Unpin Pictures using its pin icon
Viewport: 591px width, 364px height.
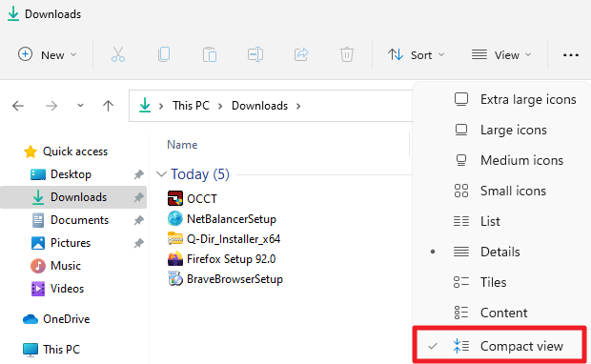pyautogui.click(x=139, y=243)
